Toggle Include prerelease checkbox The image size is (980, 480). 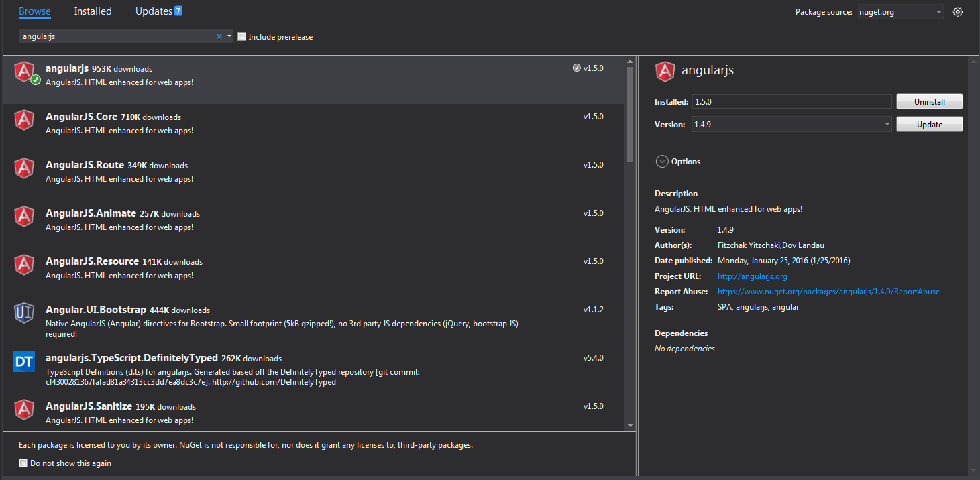242,36
